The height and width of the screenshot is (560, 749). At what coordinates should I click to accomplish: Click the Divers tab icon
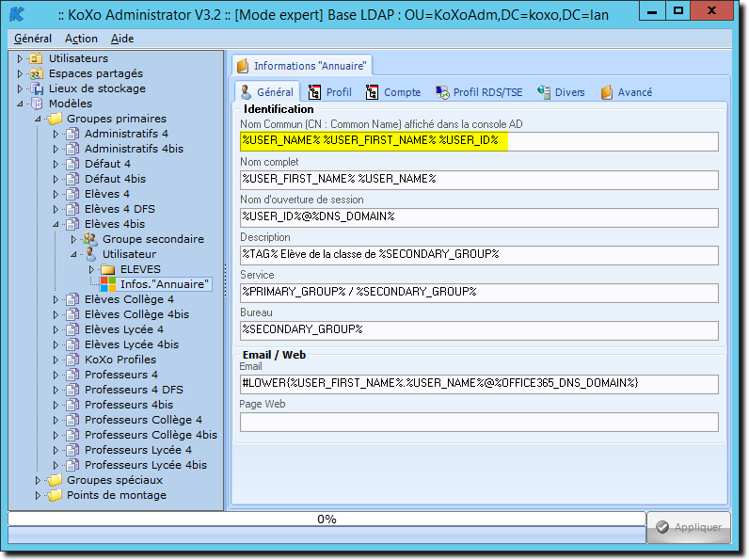tap(544, 91)
